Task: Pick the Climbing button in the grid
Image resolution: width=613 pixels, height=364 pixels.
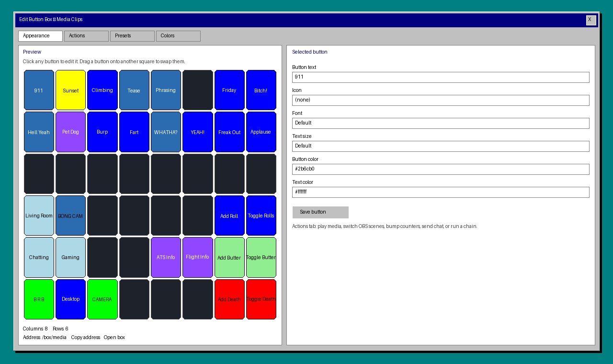Action: (x=102, y=90)
